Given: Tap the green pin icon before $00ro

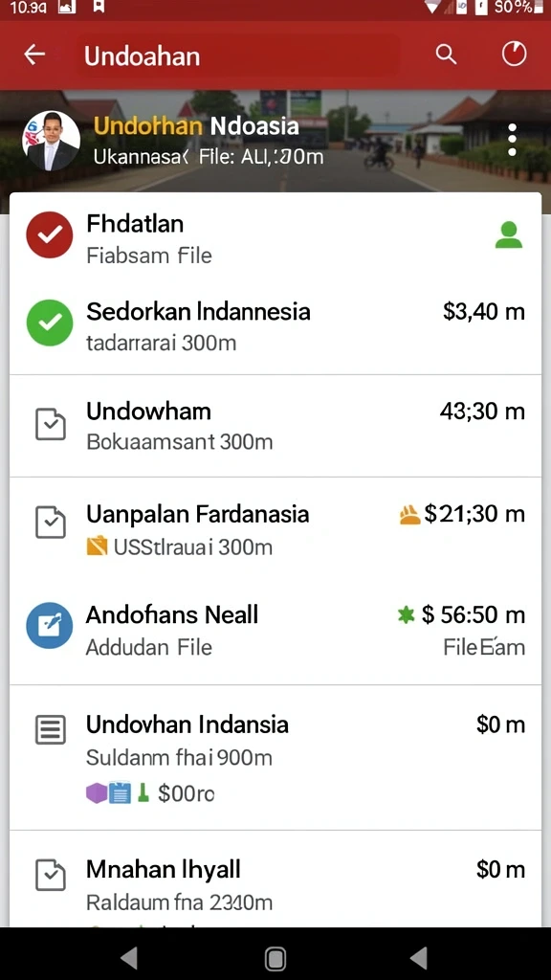Looking at the screenshot, I should click(x=143, y=792).
